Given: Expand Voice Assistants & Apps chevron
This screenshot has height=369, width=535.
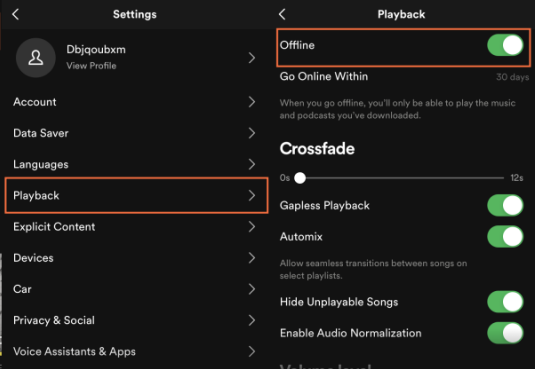Looking at the screenshot, I should 252,352.
